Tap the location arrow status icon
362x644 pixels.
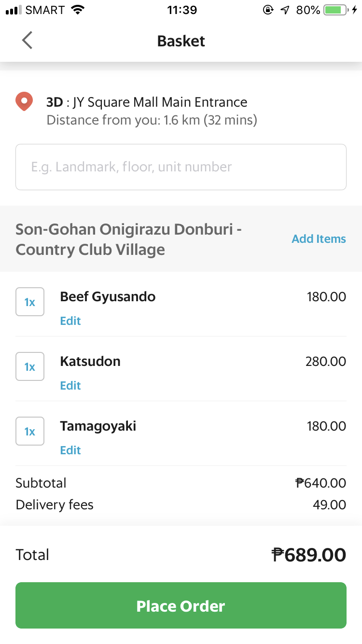click(x=285, y=10)
